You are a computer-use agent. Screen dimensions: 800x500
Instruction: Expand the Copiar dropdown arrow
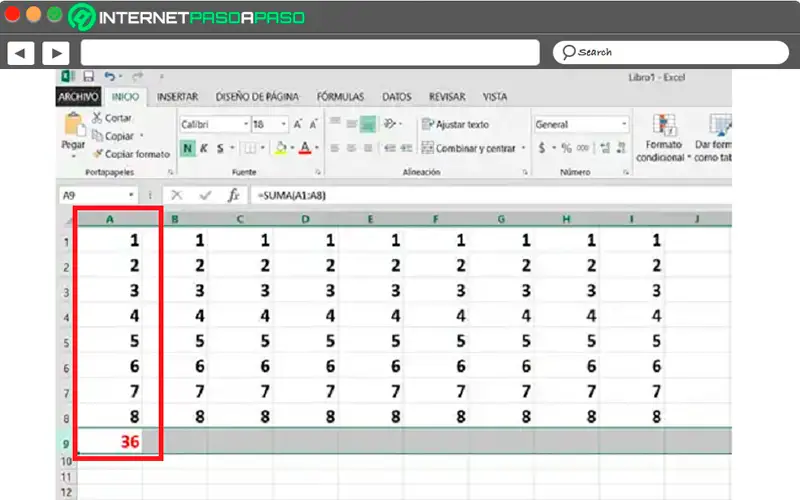coord(141,136)
